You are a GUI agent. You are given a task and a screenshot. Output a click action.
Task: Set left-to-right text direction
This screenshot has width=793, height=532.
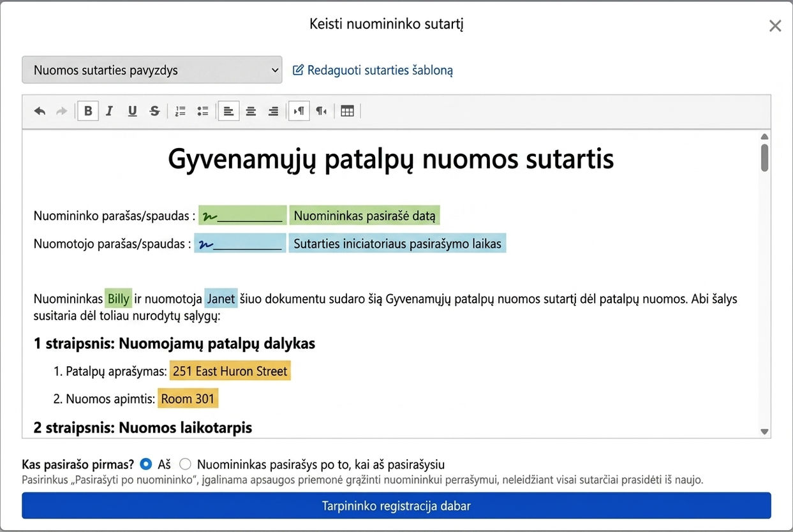point(299,111)
